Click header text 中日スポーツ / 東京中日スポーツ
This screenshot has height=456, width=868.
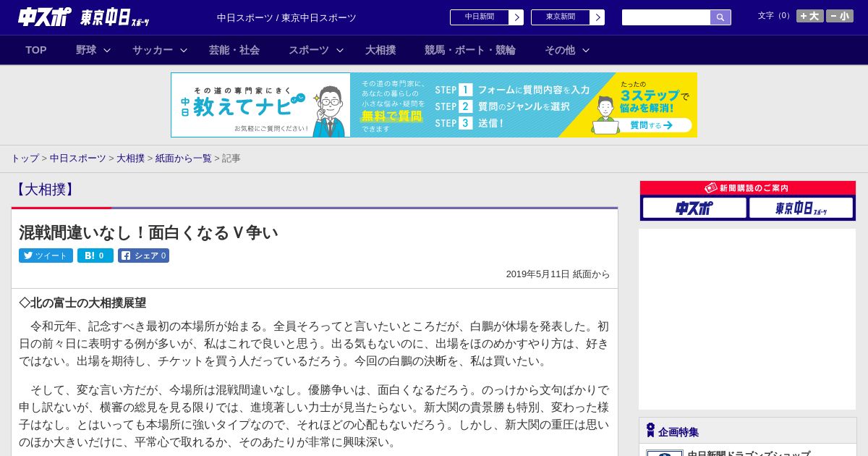click(286, 18)
